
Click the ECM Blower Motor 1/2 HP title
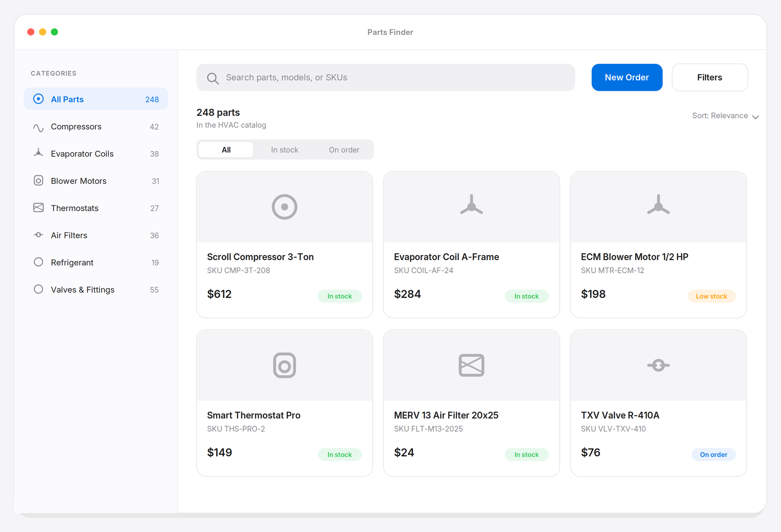tap(635, 257)
